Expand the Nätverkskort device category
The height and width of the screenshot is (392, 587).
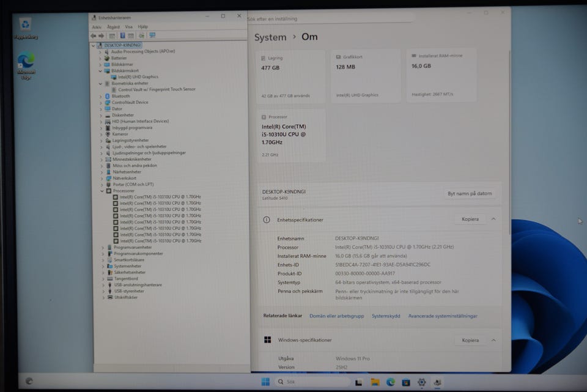tap(102, 178)
